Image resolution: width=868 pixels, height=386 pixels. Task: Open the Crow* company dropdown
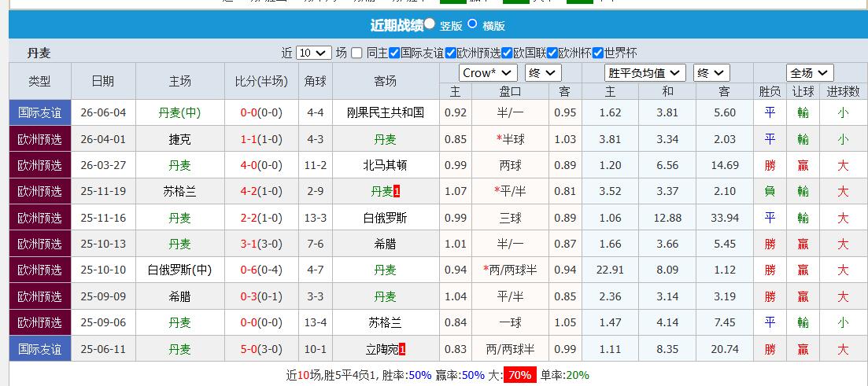click(488, 73)
